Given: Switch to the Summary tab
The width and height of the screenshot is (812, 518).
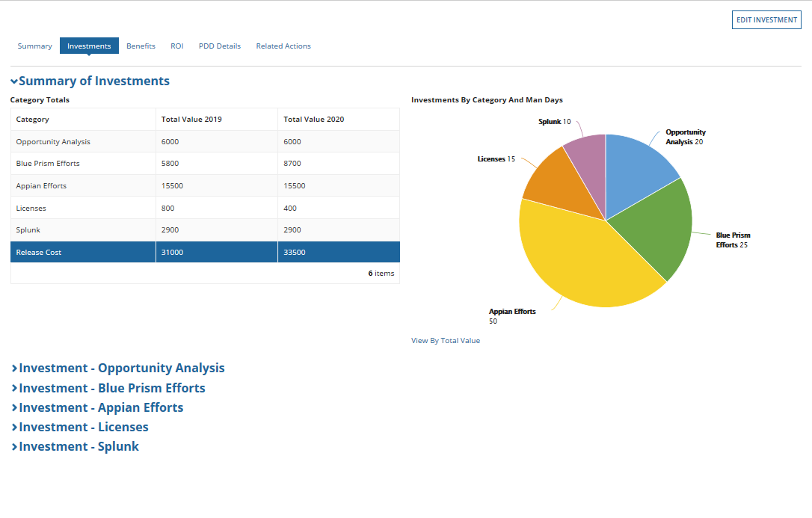Looking at the screenshot, I should tap(34, 46).
